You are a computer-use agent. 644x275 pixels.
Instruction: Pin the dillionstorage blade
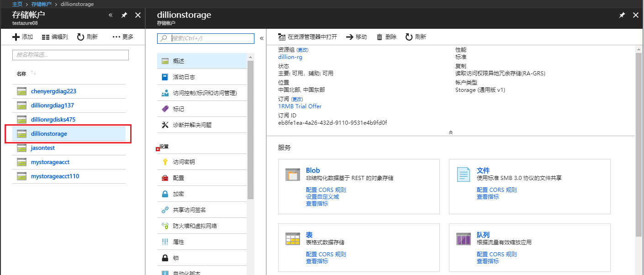[x=622, y=15]
